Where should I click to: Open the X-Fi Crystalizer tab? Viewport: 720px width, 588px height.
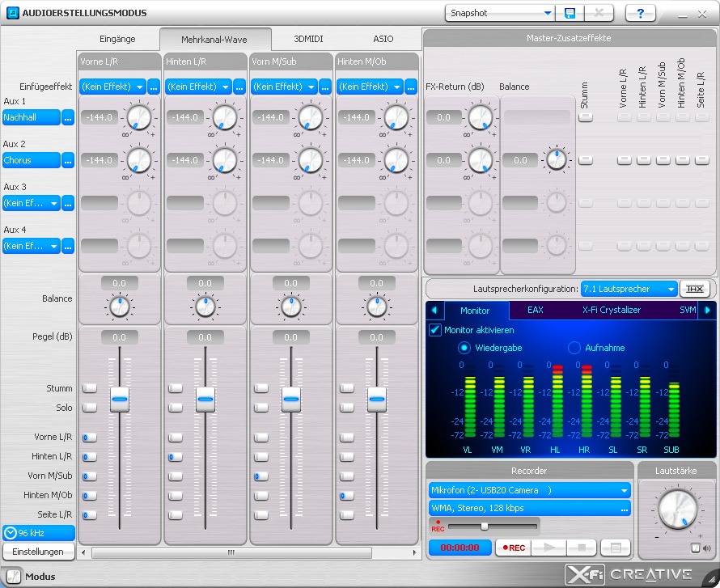pyautogui.click(x=611, y=310)
